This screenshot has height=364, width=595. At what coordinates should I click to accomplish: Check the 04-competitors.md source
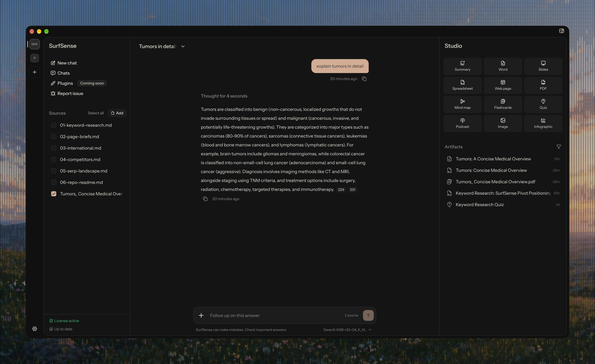tap(54, 159)
